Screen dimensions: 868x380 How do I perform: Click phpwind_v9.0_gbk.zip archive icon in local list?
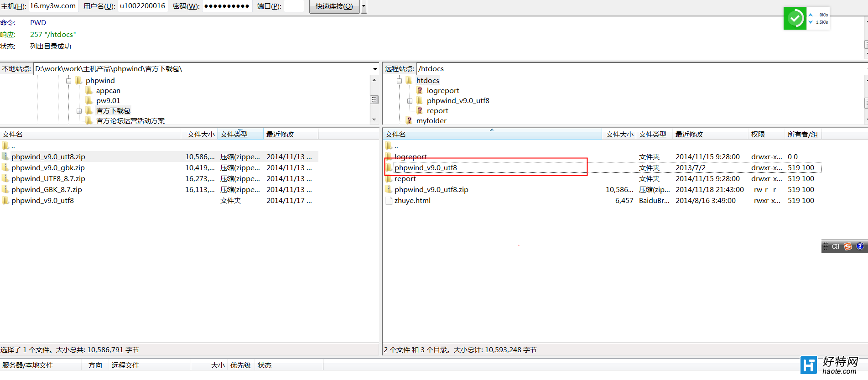5,167
